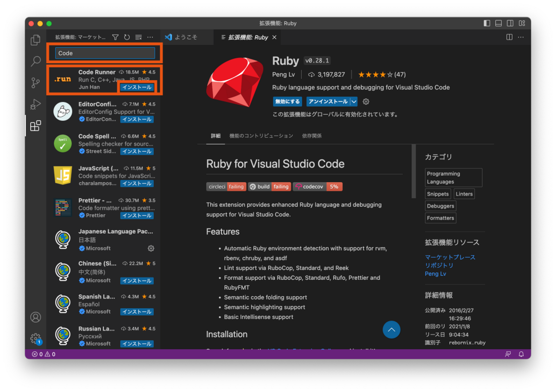556x392 pixels.
Task: Open the Accounts icon in activity bar
Action: [x=36, y=317]
